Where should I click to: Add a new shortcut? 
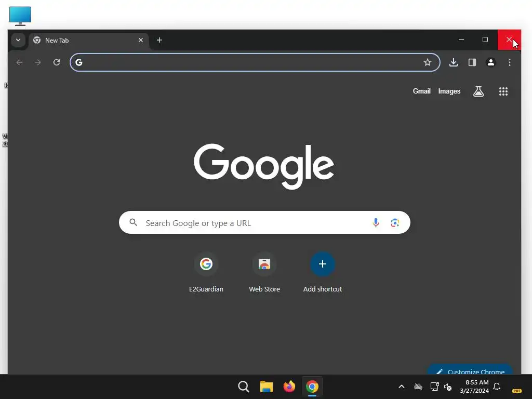tap(322, 273)
